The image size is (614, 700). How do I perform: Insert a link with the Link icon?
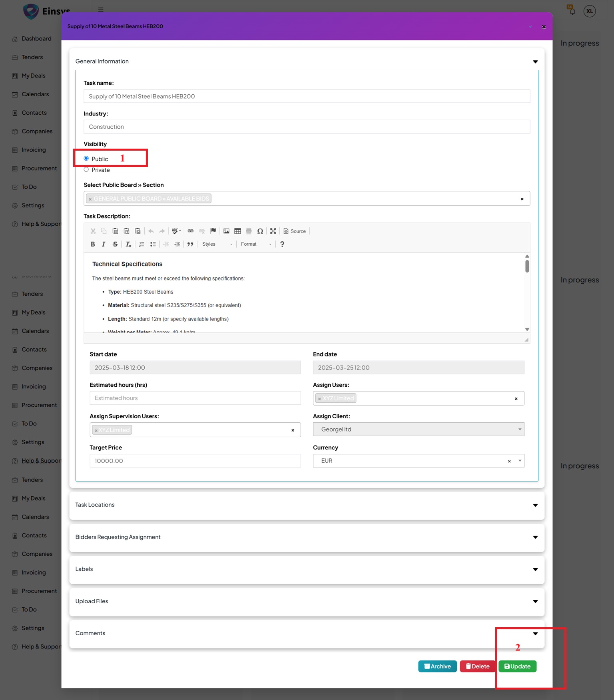point(191,231)
